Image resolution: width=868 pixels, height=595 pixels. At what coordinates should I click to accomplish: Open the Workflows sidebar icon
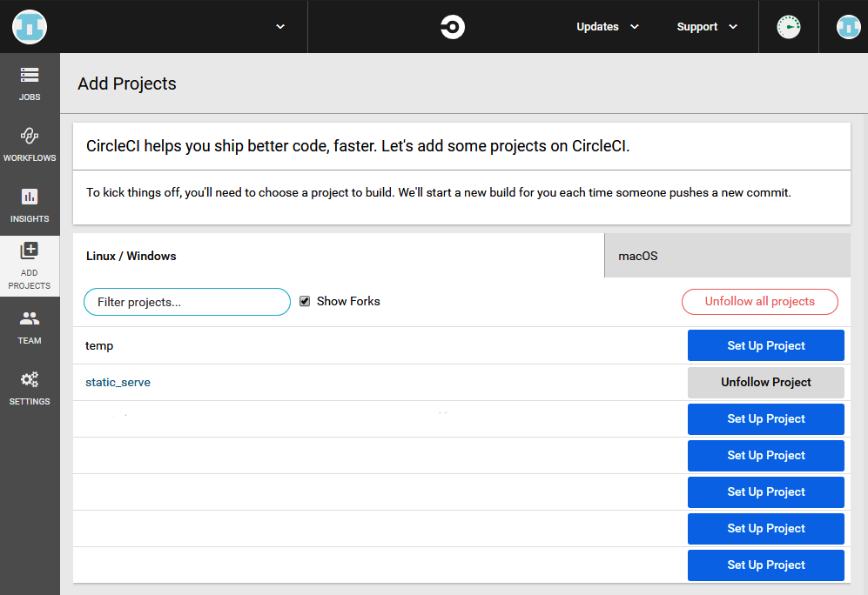[x=30, y=144]
